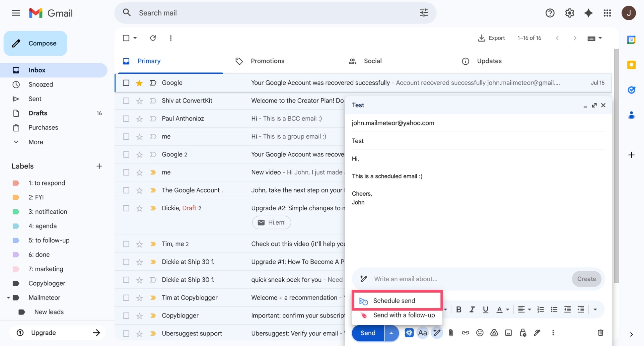Check the select-all checkbox above the inbox
The height and width of the screenshot is (346, 644).
pos(126,38)
